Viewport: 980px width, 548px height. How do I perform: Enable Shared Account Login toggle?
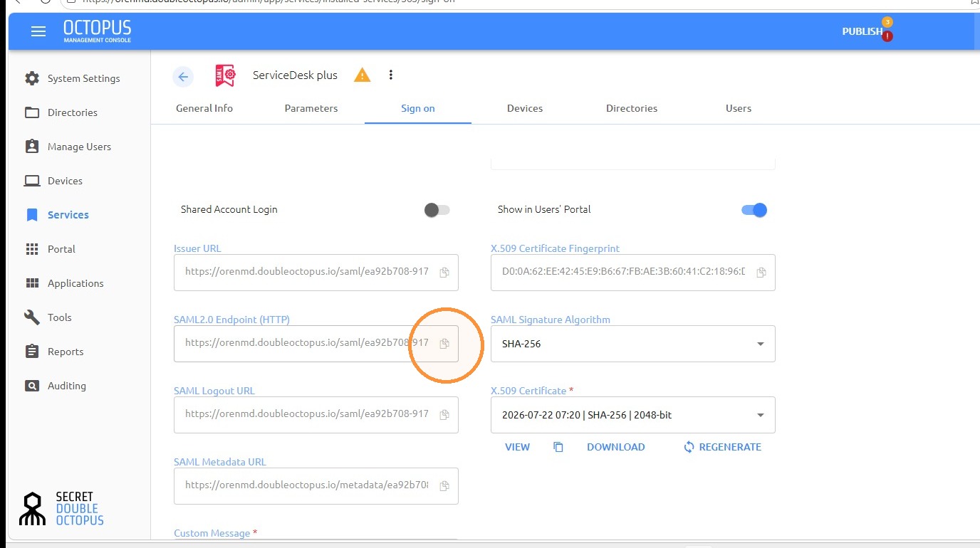437,210
